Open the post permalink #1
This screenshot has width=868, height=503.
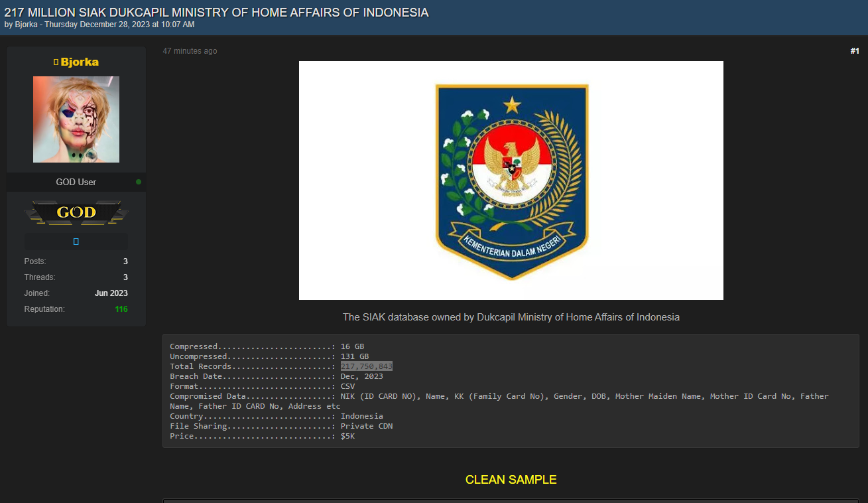855,51
